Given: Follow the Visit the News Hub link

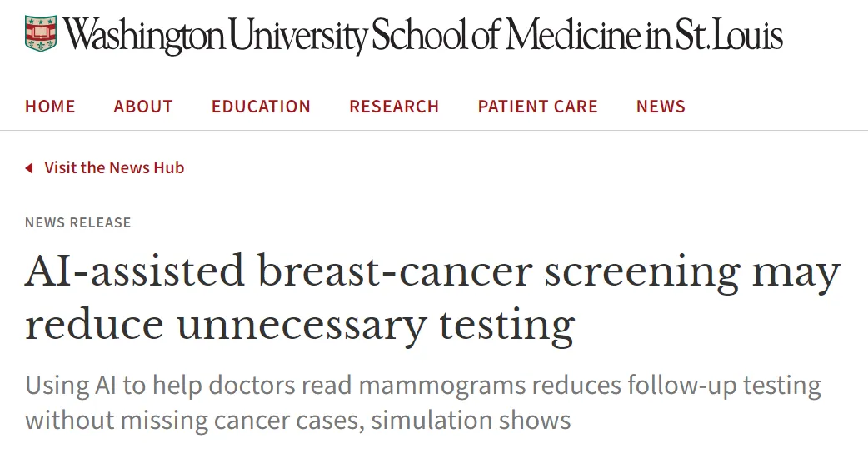Looking at the screenshot, I should point(115,167).
